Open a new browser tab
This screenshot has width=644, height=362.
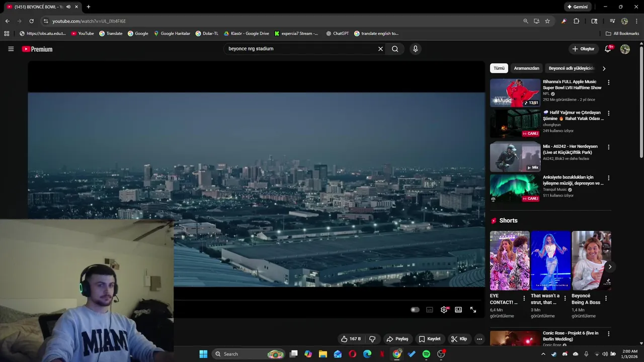click(89, 7)
